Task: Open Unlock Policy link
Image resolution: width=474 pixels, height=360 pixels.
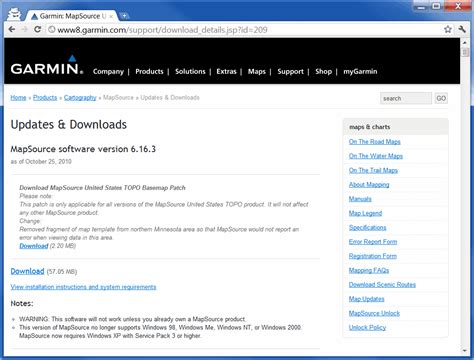Action: pos(367,327)
